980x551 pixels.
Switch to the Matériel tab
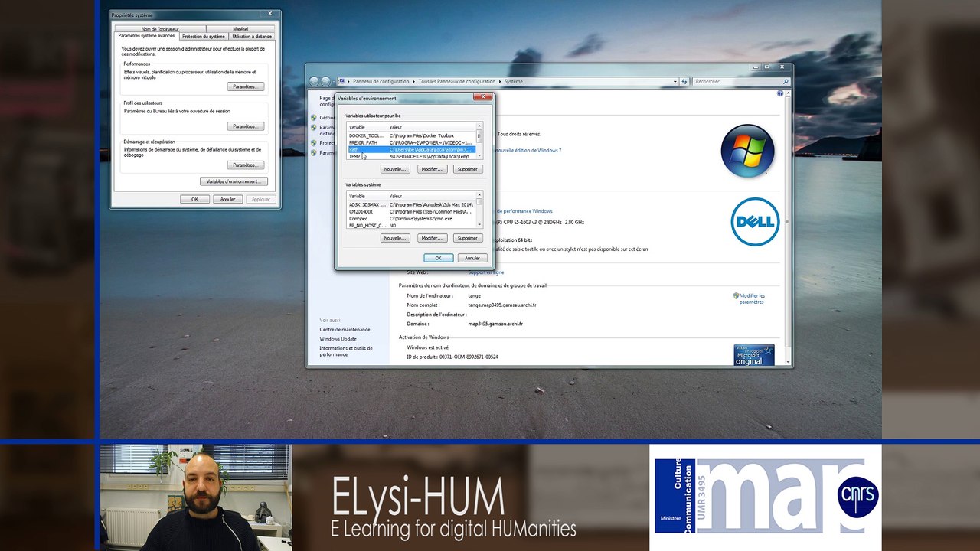pos(240,29)
